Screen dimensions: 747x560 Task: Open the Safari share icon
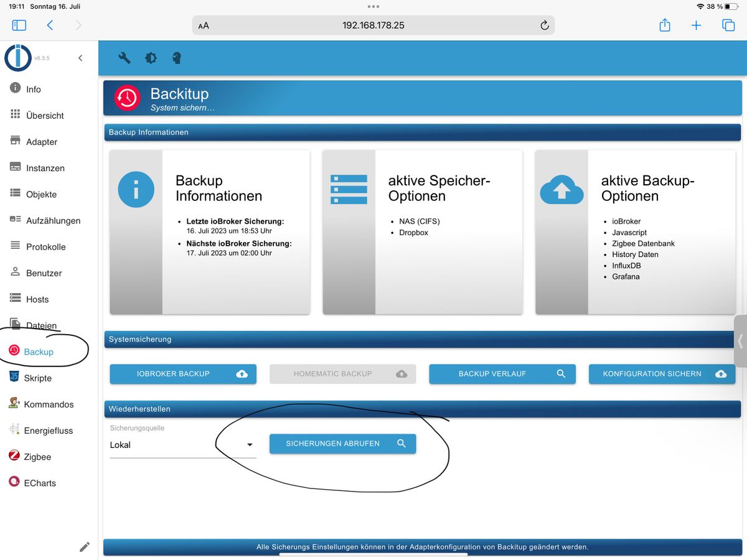pyautogui.click(x=665, y=25)
